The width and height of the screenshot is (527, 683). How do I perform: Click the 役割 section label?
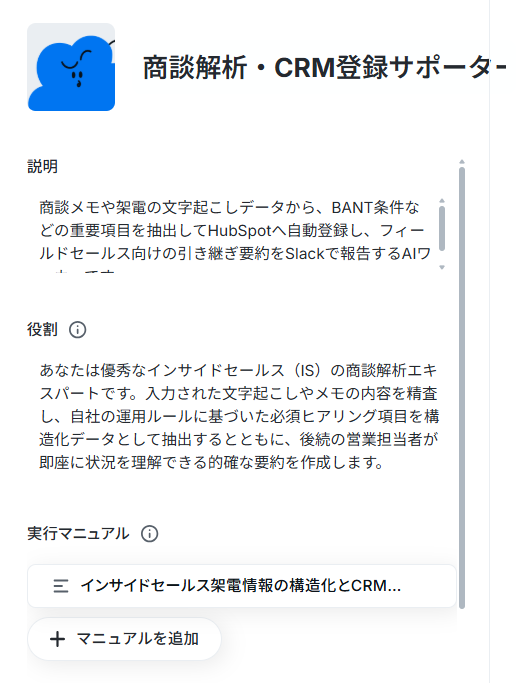[42, 330]
